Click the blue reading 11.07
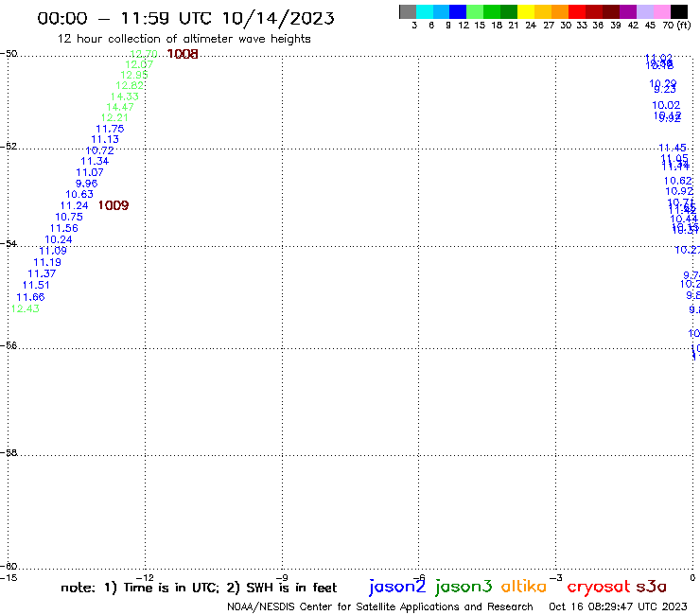Image resolution: width=700 pixels, height=615 pixels. 90,172
